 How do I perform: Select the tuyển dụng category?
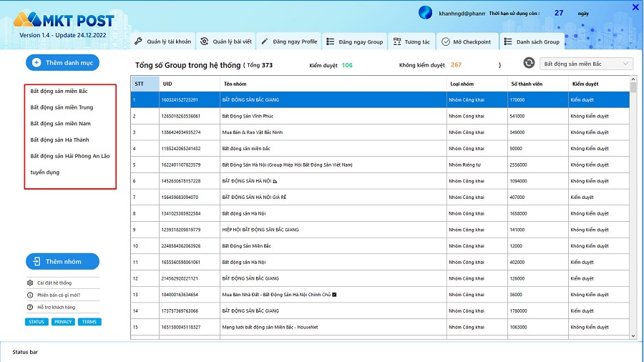point(45,172)
